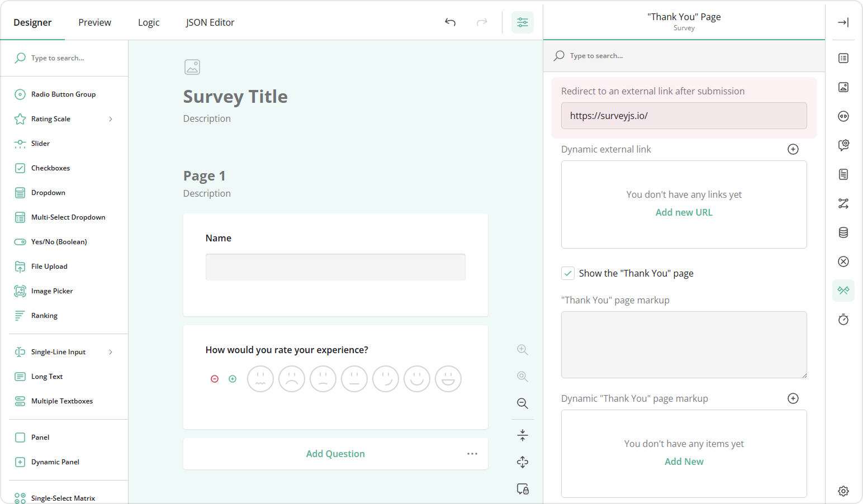
Task: Collapse the "Thank You" Page property panel
Action: pyautogui.click(x=843, y=22)
